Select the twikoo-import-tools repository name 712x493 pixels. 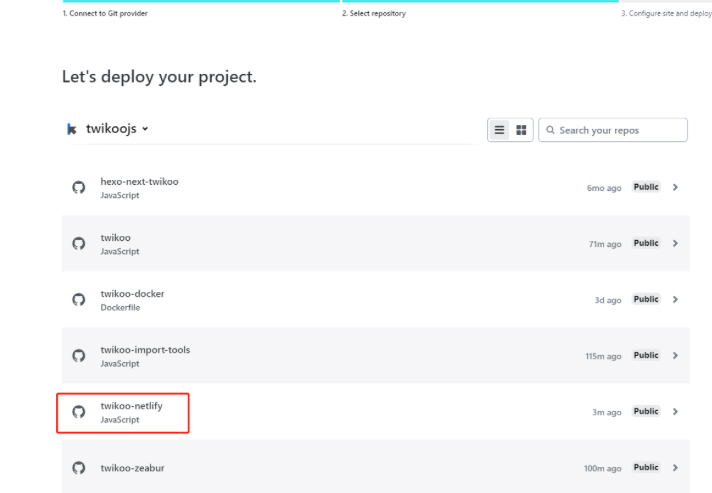[145, 350]
